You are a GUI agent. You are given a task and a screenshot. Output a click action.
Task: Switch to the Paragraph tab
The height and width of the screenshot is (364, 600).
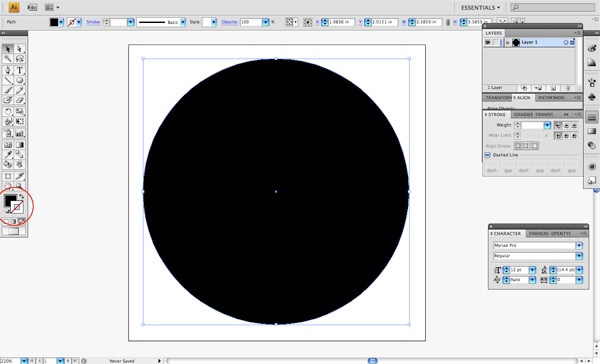point(538,233)
